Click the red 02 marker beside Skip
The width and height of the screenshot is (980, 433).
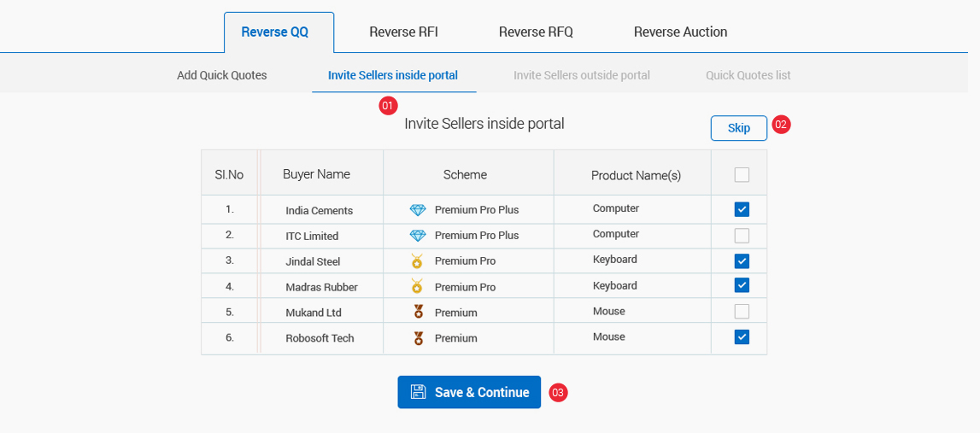coord(781,125)
